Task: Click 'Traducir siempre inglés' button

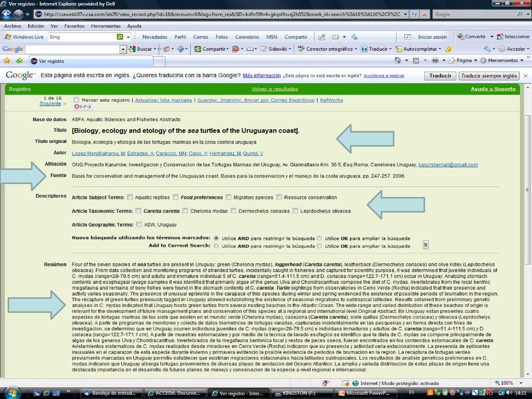Action: 489,76
